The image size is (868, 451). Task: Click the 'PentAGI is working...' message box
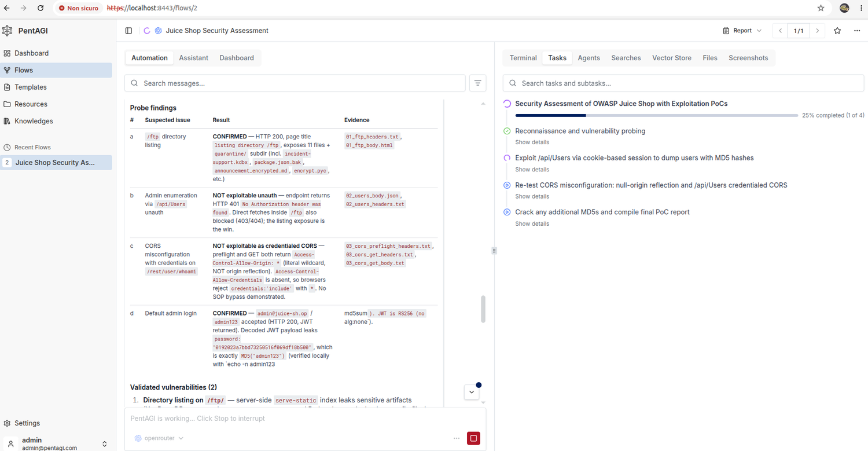(x=305, y=419)
